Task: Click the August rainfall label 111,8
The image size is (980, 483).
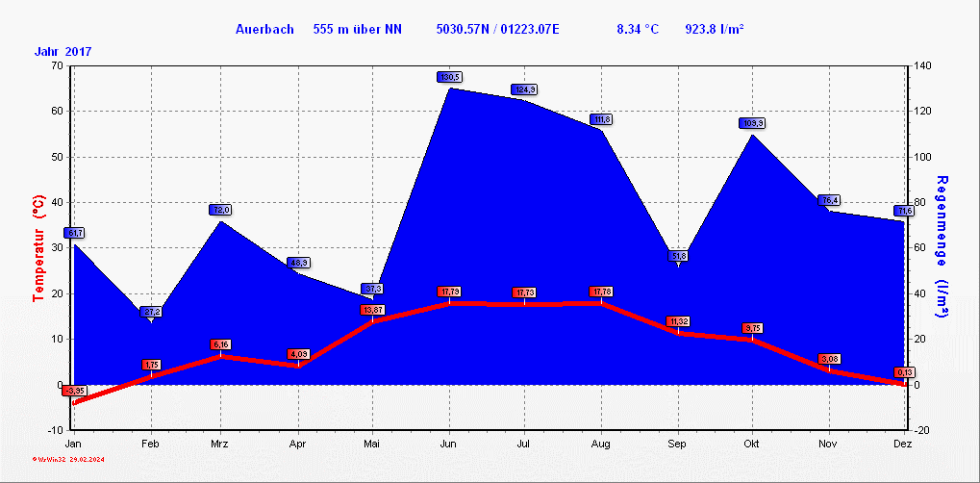Action: click(x=602, y=119)
